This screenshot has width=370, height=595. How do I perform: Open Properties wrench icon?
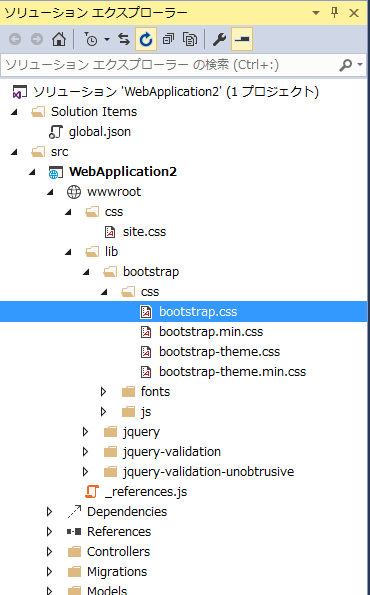(x=219, y=39)
